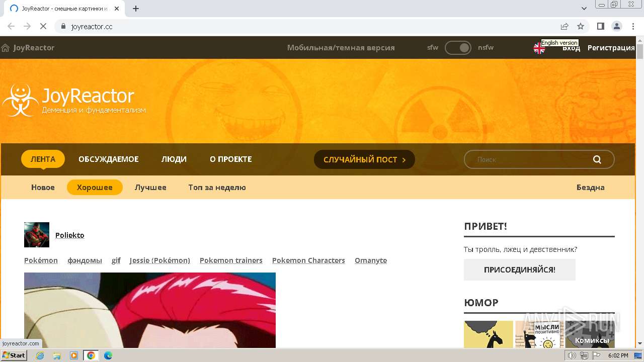The height and width of the screenshot is (362, 644).
Task: Open Pokemon trainers tag
Action: tap(231, 260)
